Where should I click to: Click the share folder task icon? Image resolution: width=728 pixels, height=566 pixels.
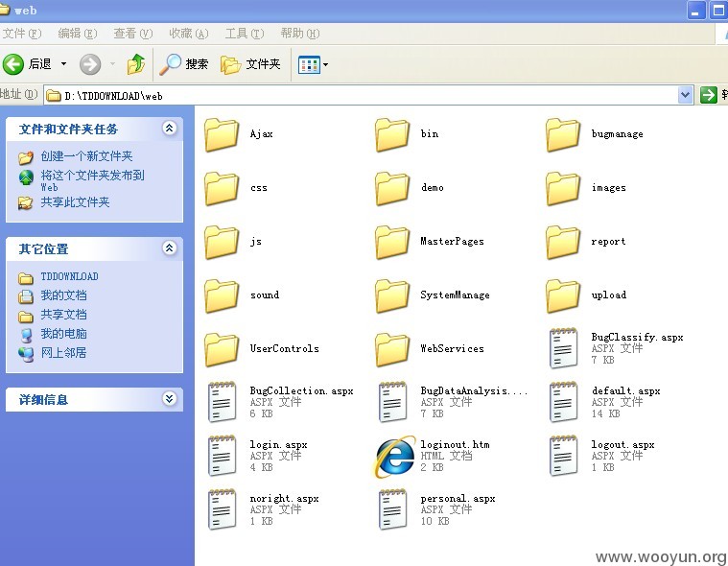[25, 203]
